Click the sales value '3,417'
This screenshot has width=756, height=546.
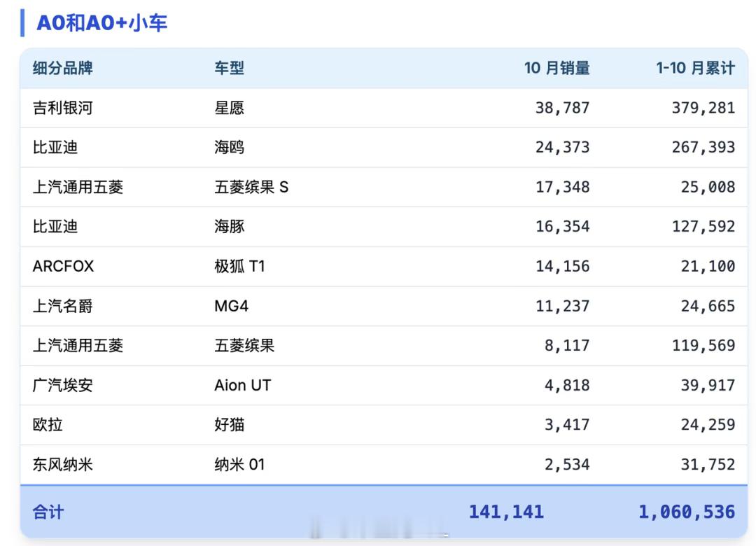tap(566, 425)
